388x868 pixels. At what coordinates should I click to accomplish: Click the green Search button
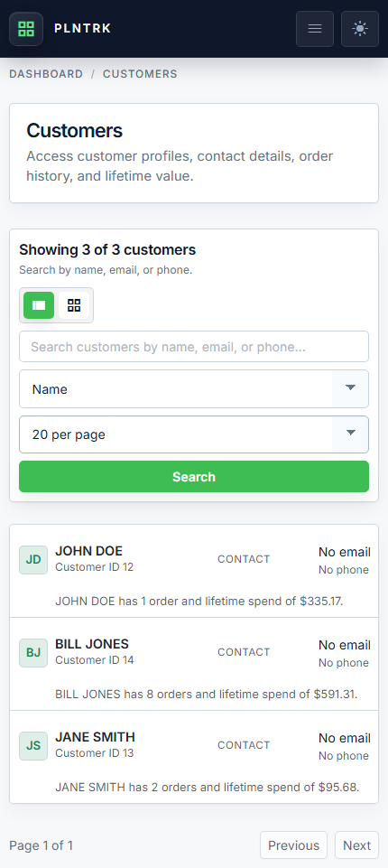click(x=194, y=477)
